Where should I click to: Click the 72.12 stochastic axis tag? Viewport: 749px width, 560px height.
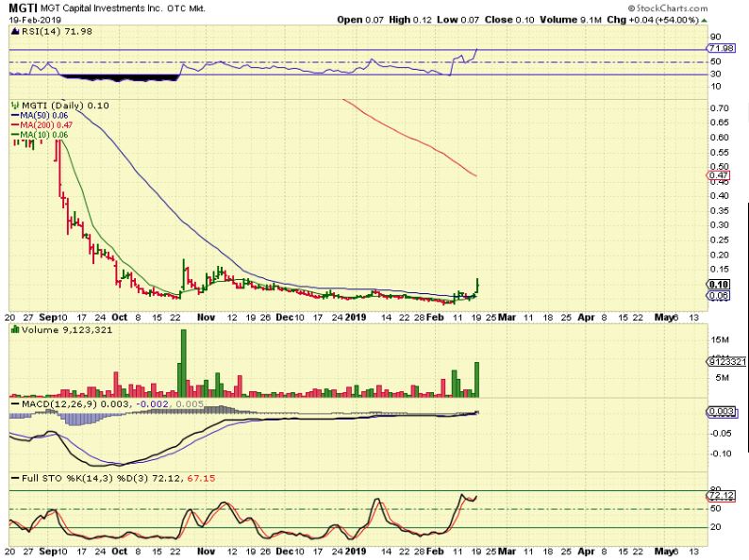721,496
